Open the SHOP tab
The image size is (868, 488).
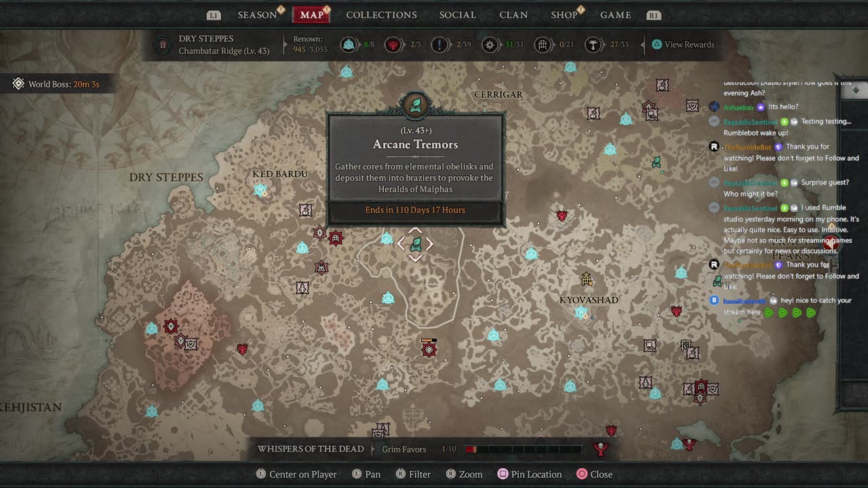(564, 15)
